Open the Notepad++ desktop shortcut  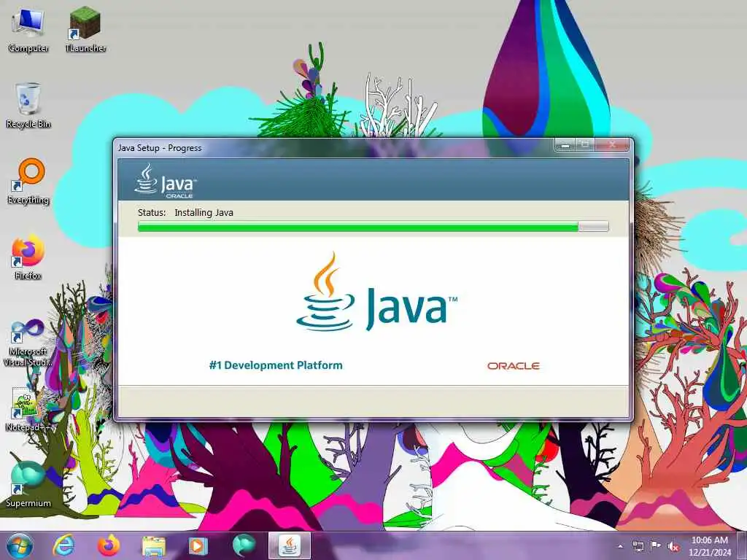[x=28, y=410]
